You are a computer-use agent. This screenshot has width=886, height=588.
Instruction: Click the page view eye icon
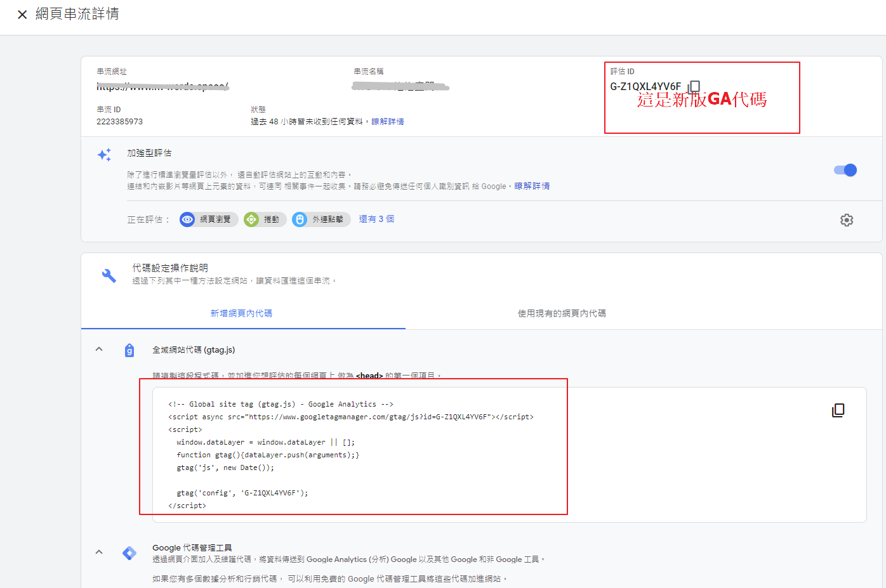(x=187, y=219)
